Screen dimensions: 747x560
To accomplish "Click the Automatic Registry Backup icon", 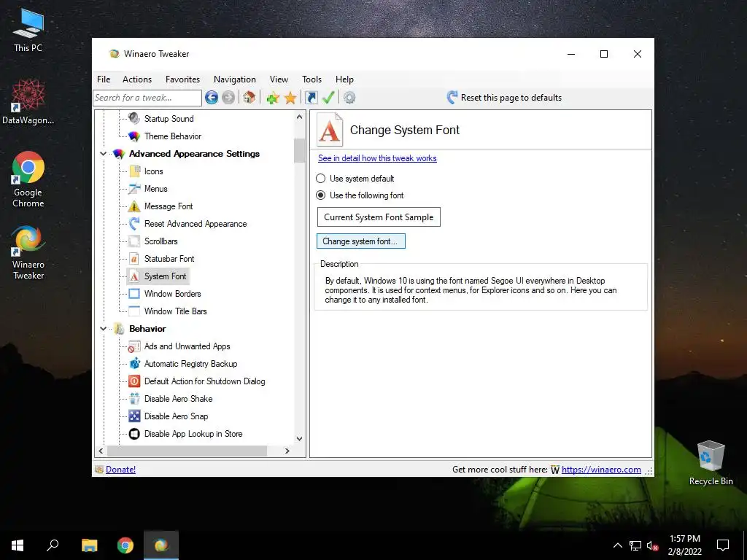I will point(135,363).
